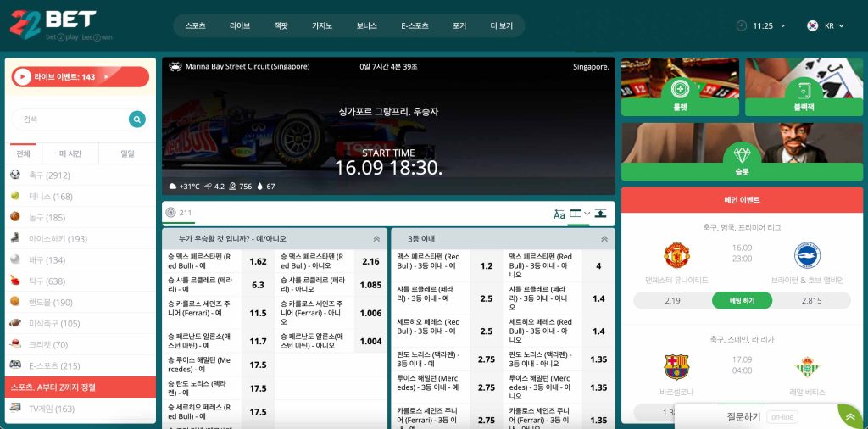Open the 룰렛 roulette icon
The width and height of the screenshot is (868, 429).
click(680, 88)
